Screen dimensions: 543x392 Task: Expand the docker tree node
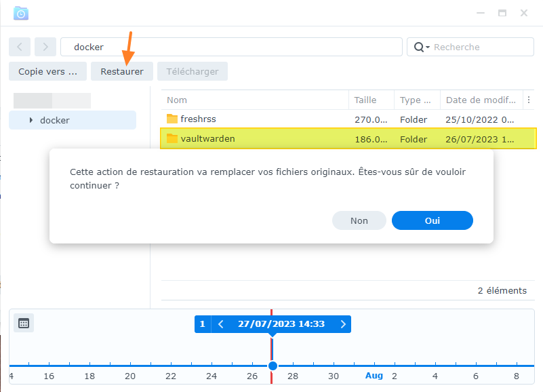(31, 120)
